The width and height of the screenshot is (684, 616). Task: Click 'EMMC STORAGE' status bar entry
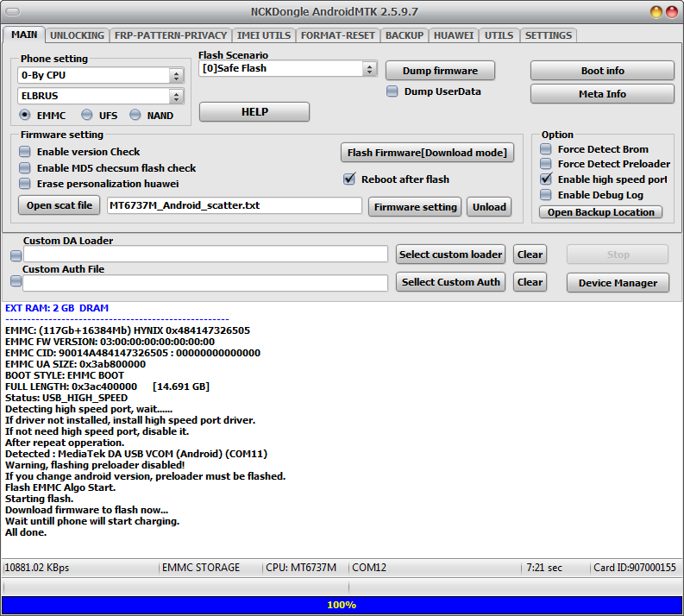[x=201, y=568]
